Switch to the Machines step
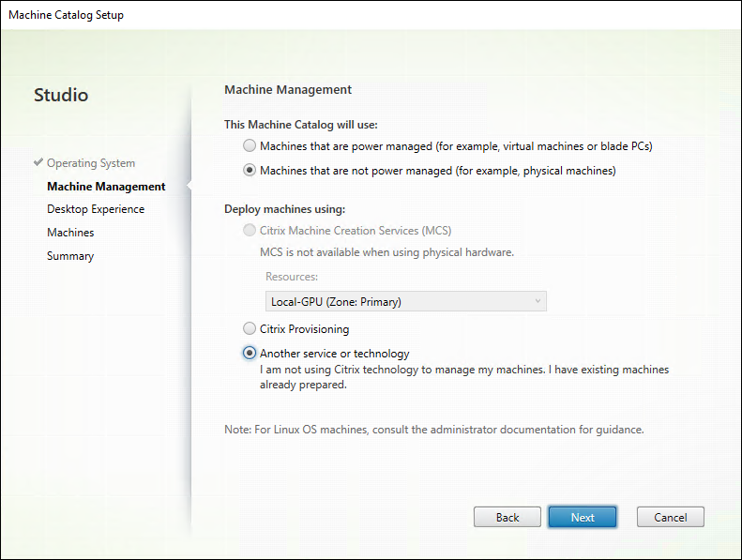The image size is (742, 560). 70,233
